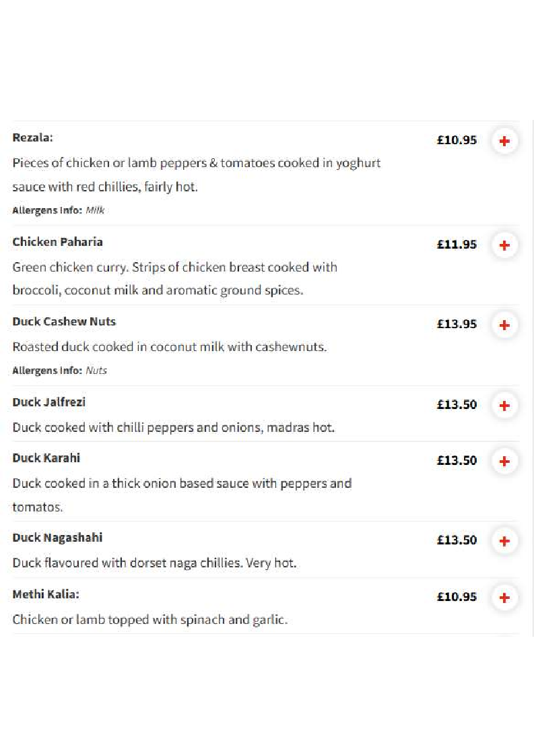The width and height of the screenshot is (534, 756).
Task: Open the Chicken Paharia item title
Action: (x=57, y=242)
